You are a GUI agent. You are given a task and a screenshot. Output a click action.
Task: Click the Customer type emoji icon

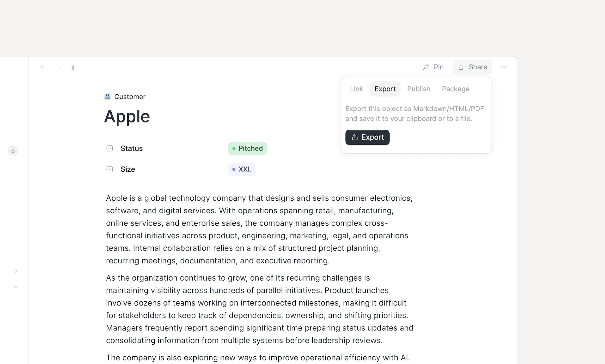coord(107,97)
